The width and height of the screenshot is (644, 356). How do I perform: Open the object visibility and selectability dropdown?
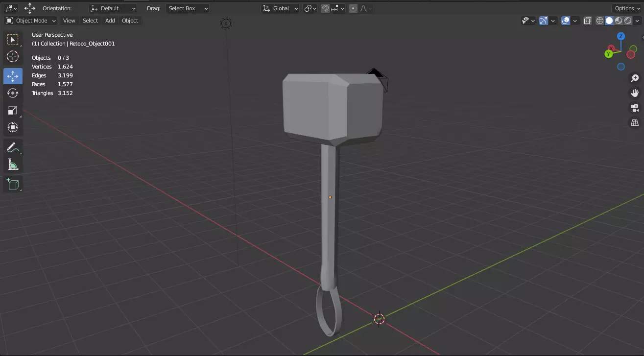pyautogui.click(x=528, y=21)
